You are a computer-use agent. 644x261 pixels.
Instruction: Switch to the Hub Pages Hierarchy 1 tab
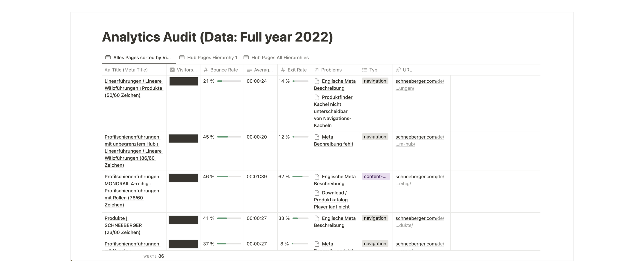pos(212,57)
